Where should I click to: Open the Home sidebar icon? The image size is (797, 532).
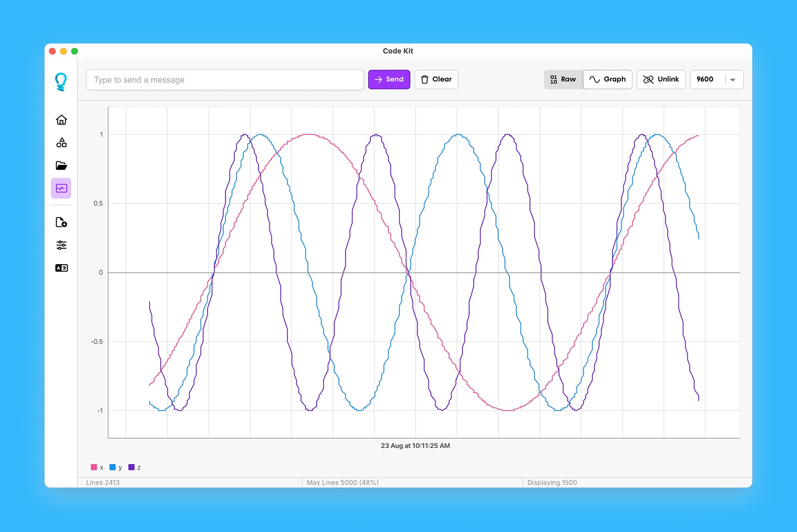61,120
